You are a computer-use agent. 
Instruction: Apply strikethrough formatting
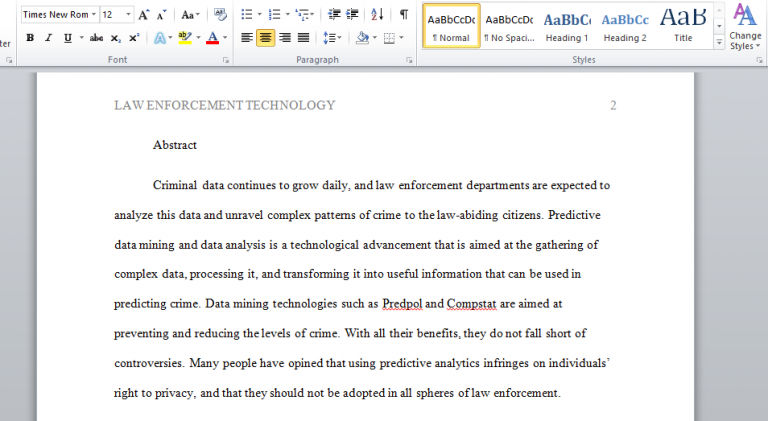coord(96,38)
